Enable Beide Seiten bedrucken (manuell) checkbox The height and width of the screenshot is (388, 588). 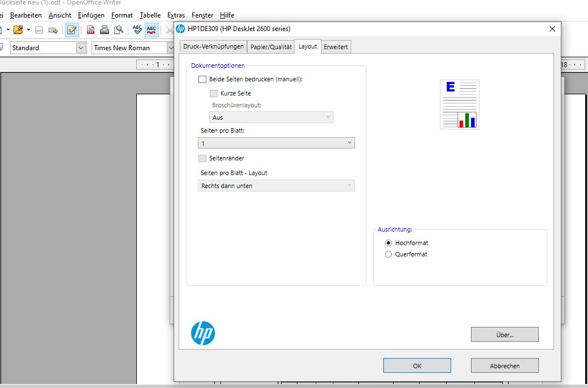(202, 80)
